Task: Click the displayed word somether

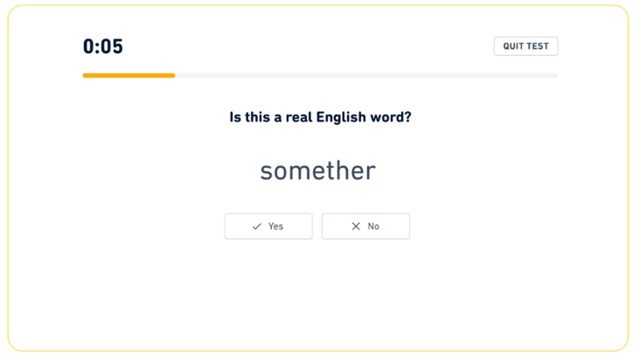Action: click(318, 171)
